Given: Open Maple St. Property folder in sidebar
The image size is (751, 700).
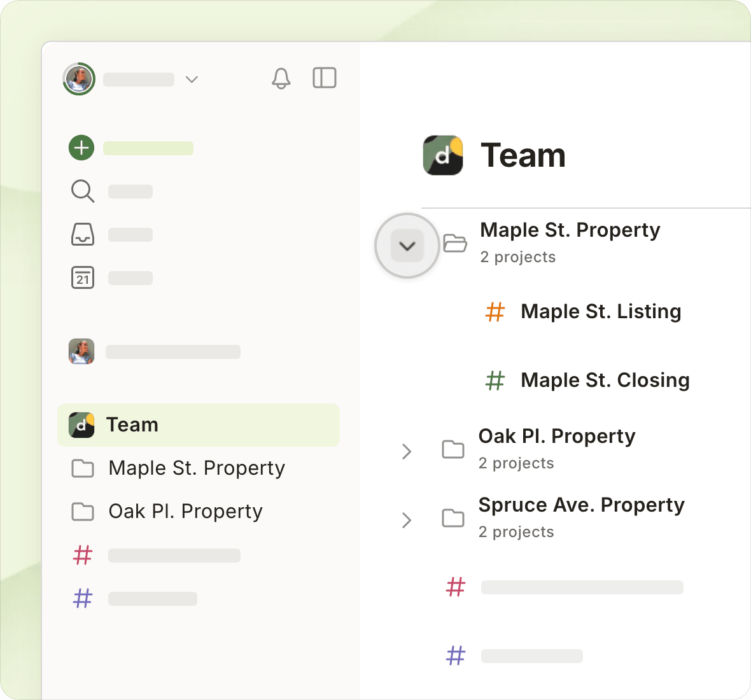Looking at the screenshot, I should (x=197, y=468).
